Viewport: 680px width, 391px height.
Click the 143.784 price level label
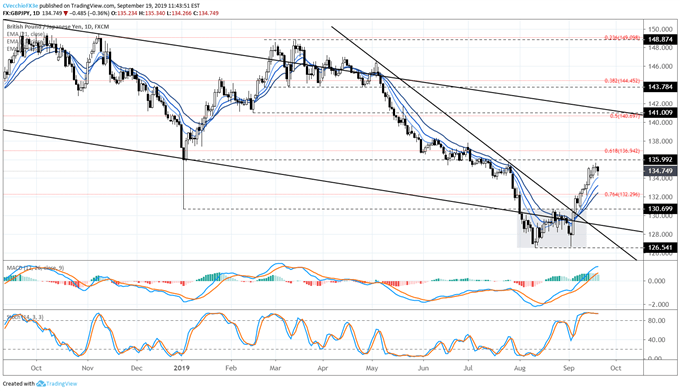pyautogui.click(x=660, y=87)
